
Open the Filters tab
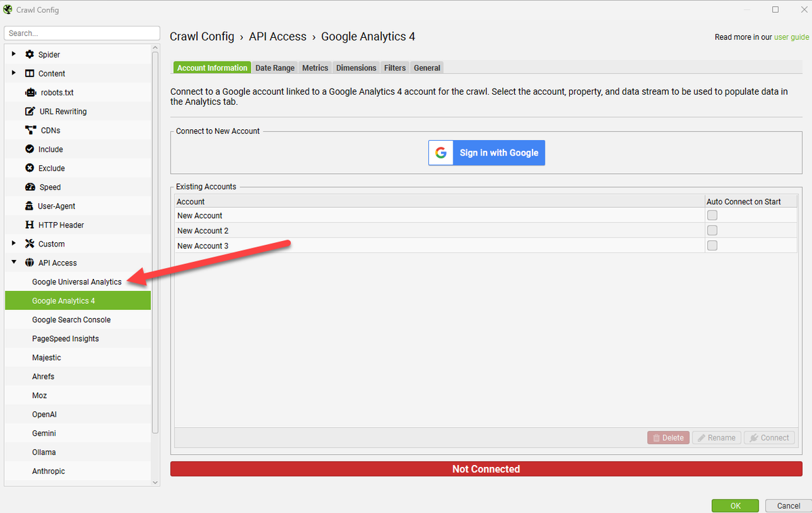[x=395, y=68]
